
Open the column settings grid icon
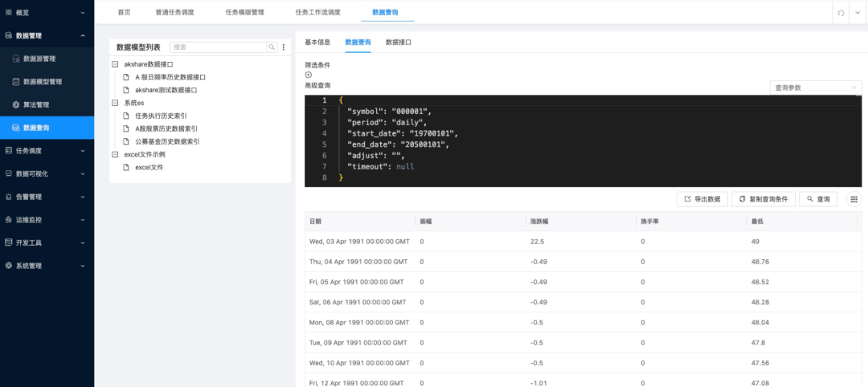coord(854,199)
